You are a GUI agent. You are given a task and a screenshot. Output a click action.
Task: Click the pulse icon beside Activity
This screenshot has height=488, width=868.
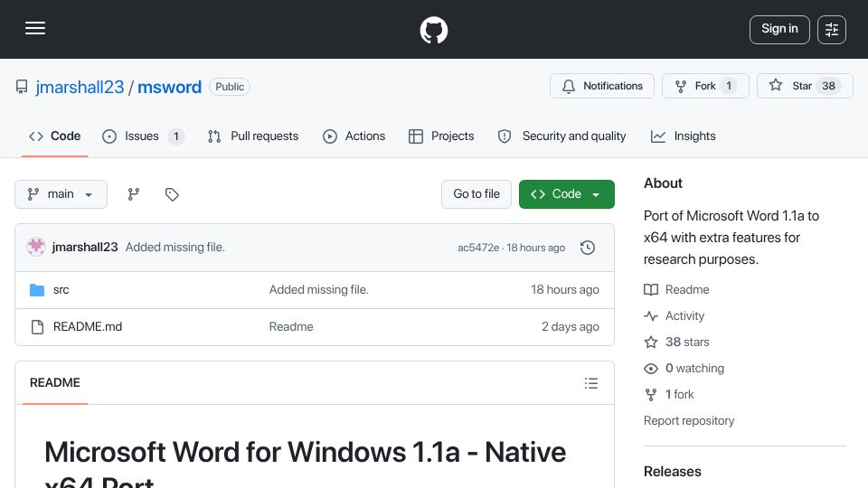[x=651, y=316]
